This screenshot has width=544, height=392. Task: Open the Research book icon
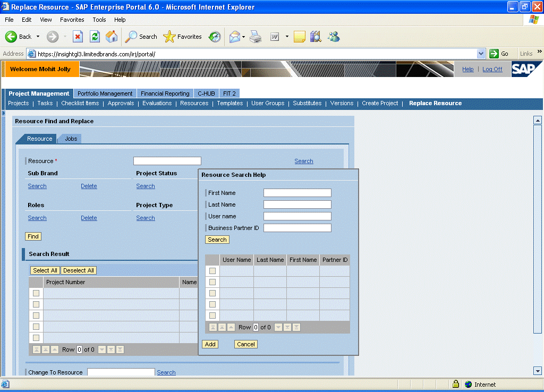316,37
